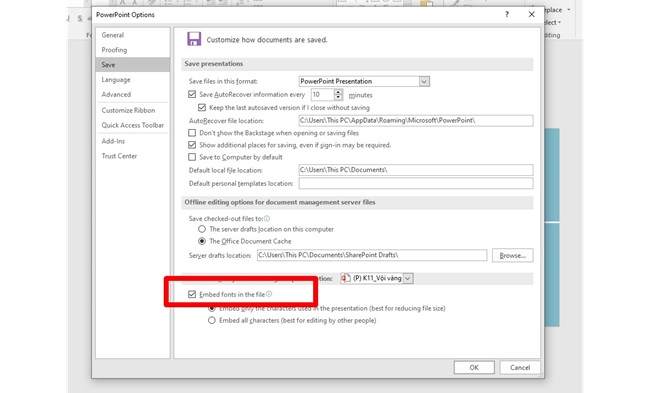Toggle Show additional places for saving checkbox
Image resolution: width=655 pixels, height=393 pixels.
[192, 145]
